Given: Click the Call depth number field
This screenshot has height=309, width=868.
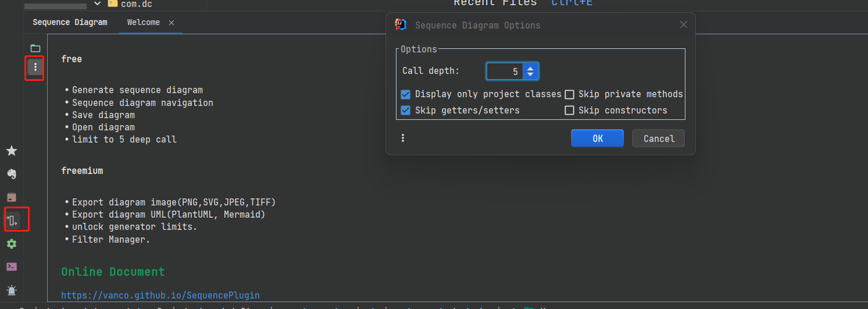Looking at the screenshot, I should click(504, 72).
